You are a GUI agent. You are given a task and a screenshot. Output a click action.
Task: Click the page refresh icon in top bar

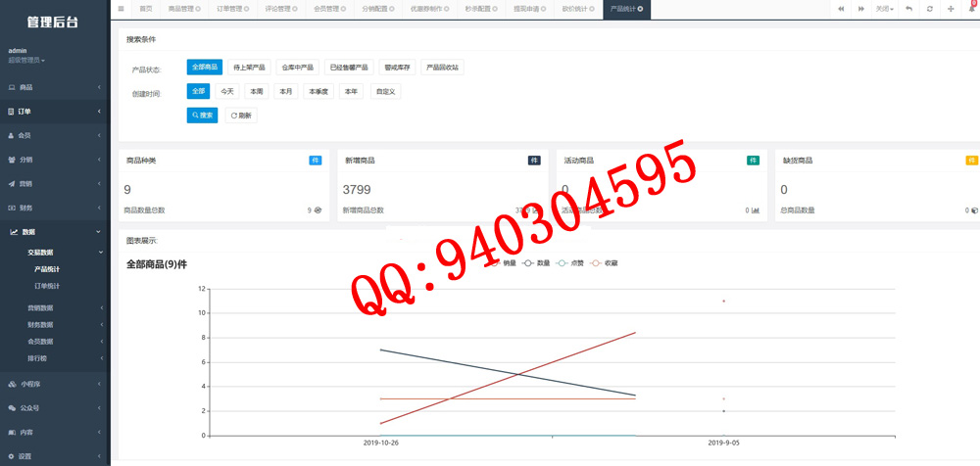tap(930, 9)
